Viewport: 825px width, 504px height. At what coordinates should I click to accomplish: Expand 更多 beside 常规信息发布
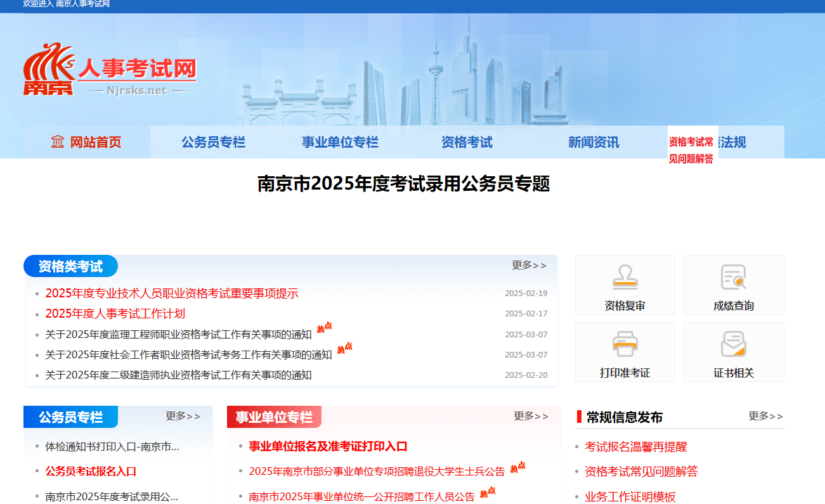(x=765, y=417)
